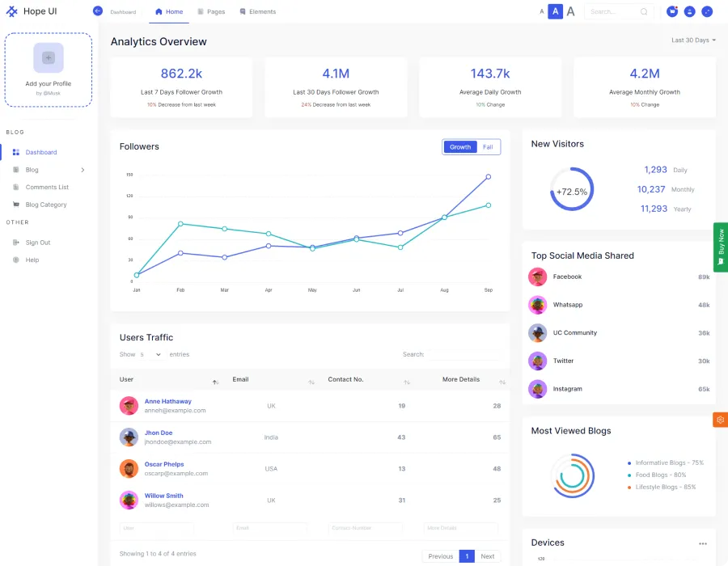Enter fullscreen using the expand icon
The width and height of the screenshot is (728, 566).
(707, 11)
